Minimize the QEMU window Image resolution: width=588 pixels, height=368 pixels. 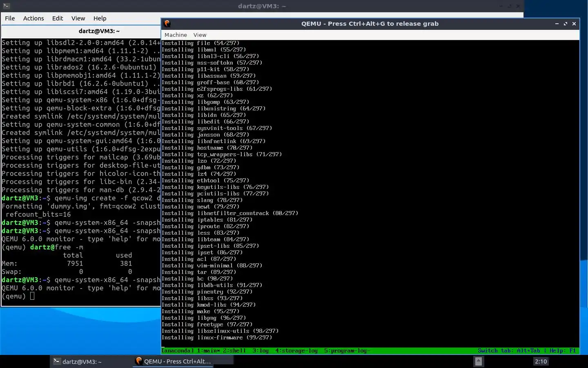click(557, 24)
